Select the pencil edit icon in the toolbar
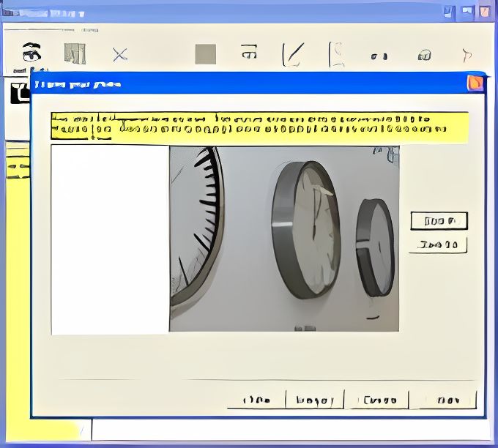The image size is (498, 448). (x=293, y=55)
